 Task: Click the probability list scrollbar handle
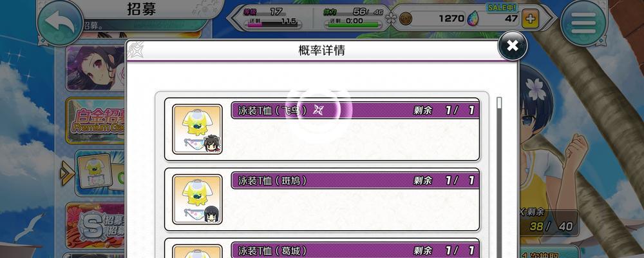(499, 103)
